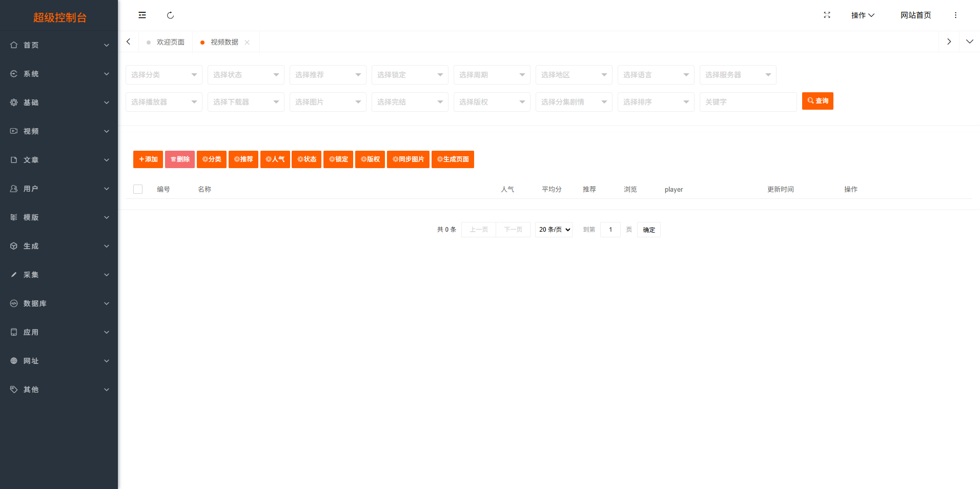The width and height of the screenshot is (980, 489).
Task: Click the 删除 trash button
Action: coord(180,159)
